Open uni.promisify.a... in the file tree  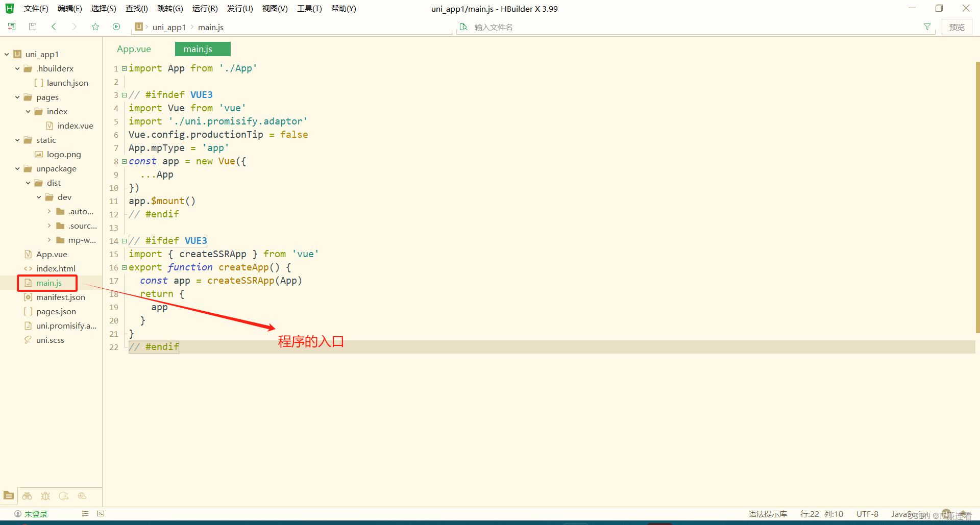[66, 326]
